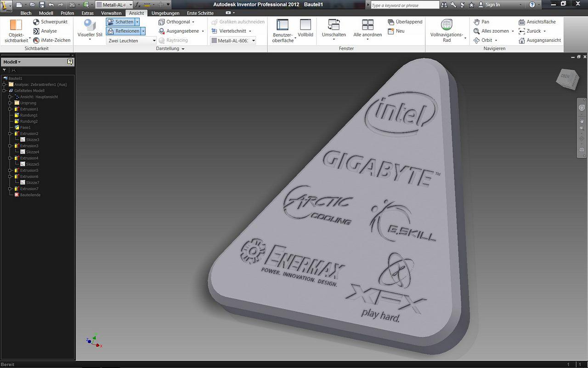Cascade windows using Überlappend
Viewport: 588px width, 368px height.
coord(405,22)
